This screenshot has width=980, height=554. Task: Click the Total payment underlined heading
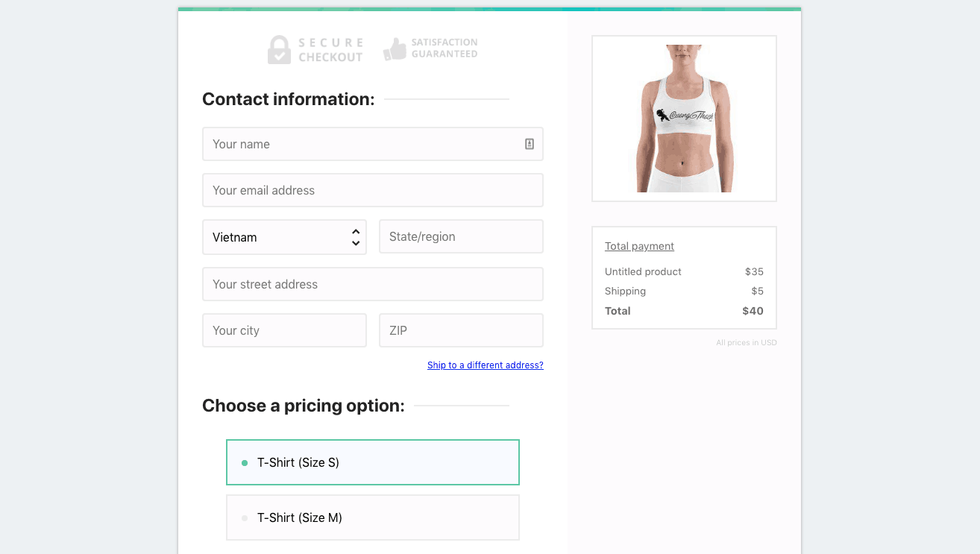pos(639,246)
